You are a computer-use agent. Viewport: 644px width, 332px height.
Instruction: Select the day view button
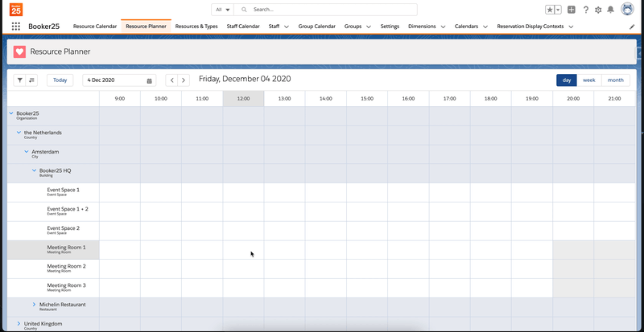click(x=567, y=80)
